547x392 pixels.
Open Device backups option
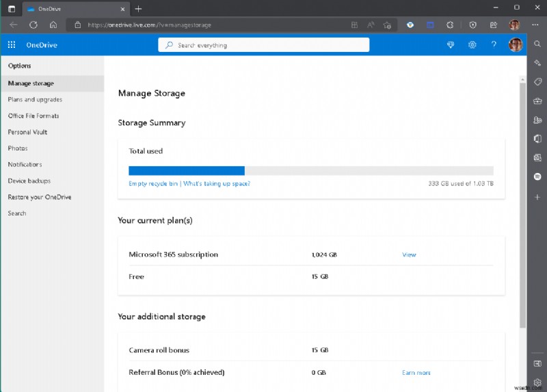(x=29, y=181)
